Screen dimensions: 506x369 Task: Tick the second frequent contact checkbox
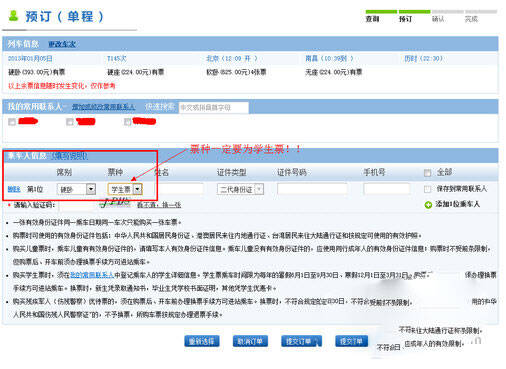(x=70, y=122)
